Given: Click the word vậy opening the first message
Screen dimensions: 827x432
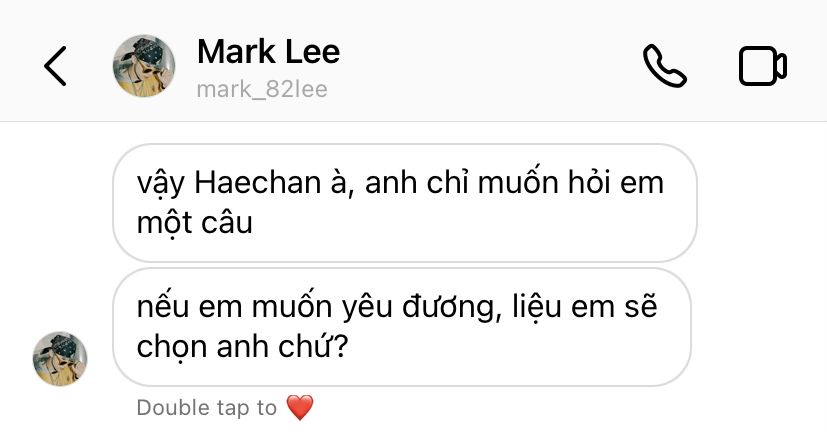Looking at the screenshot, I should pyautogui.click(x=161, y=185).
